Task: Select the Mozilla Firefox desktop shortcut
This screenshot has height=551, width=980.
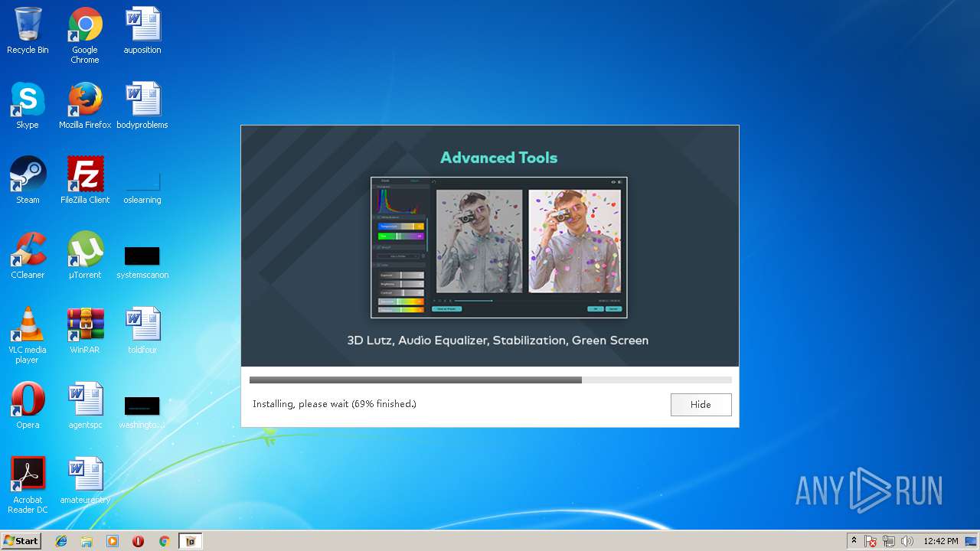Action: tap(85, 106)
